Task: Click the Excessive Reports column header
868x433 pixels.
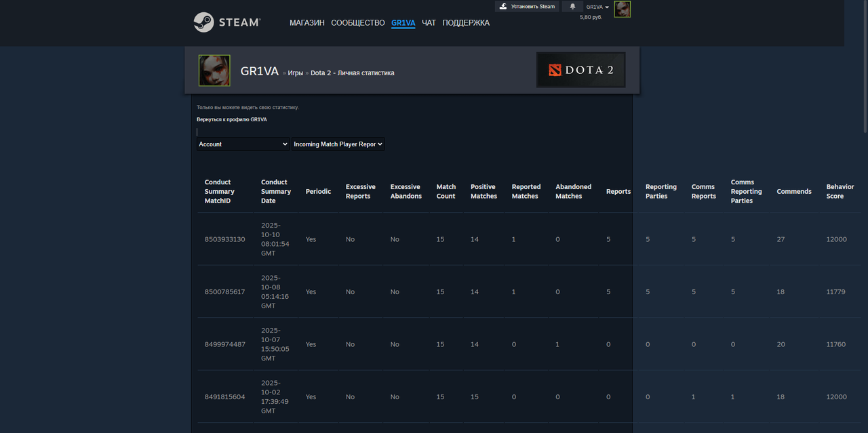Action: point(361,192)
